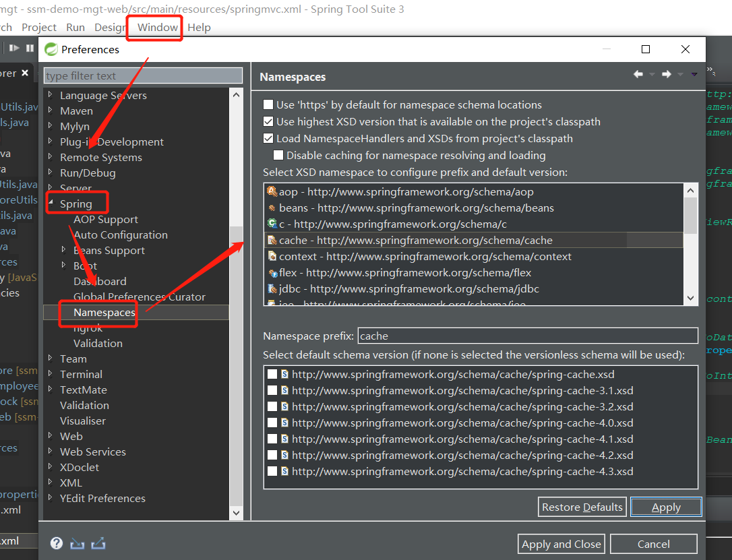Open the view menu triangle in Namespaces header
Screen dimensions: 732x560
pos(694,74)
